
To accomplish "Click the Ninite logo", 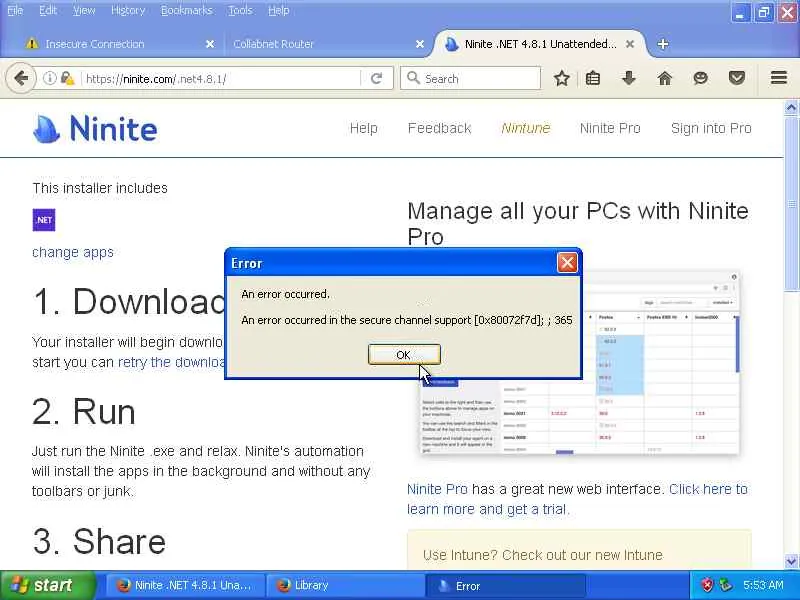I will click(x=95, y=129).
